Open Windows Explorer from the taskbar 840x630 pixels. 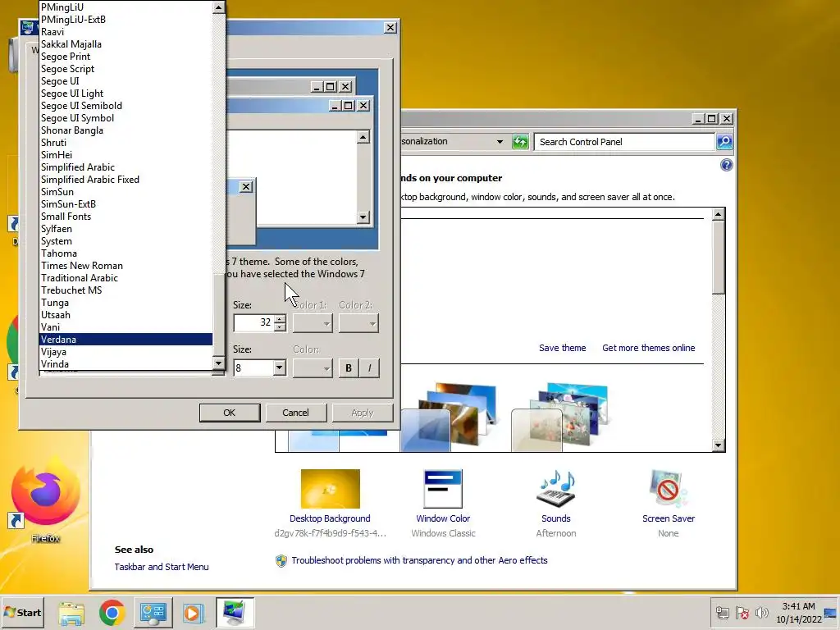71,612
